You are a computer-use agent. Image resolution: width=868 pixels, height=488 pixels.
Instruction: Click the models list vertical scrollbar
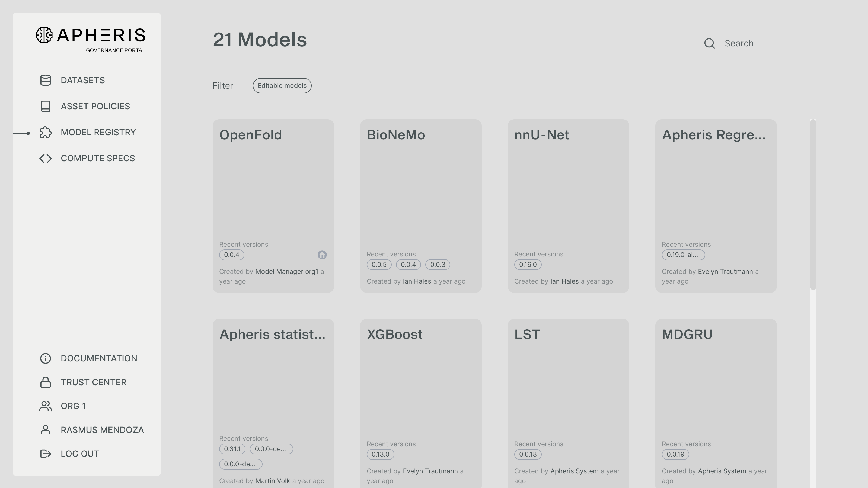813,204
